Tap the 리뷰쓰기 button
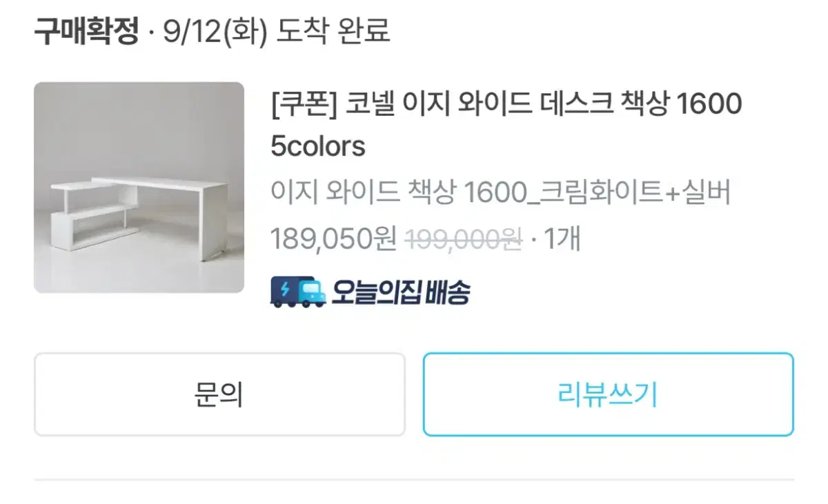 pos(608,394)
